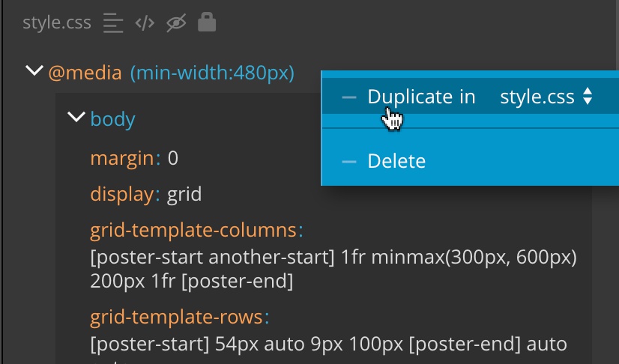Image resolution: width=619 pixels, height=364 pixels.
Task: Collapse the body selector chevron
Action: tap(76, 117)
